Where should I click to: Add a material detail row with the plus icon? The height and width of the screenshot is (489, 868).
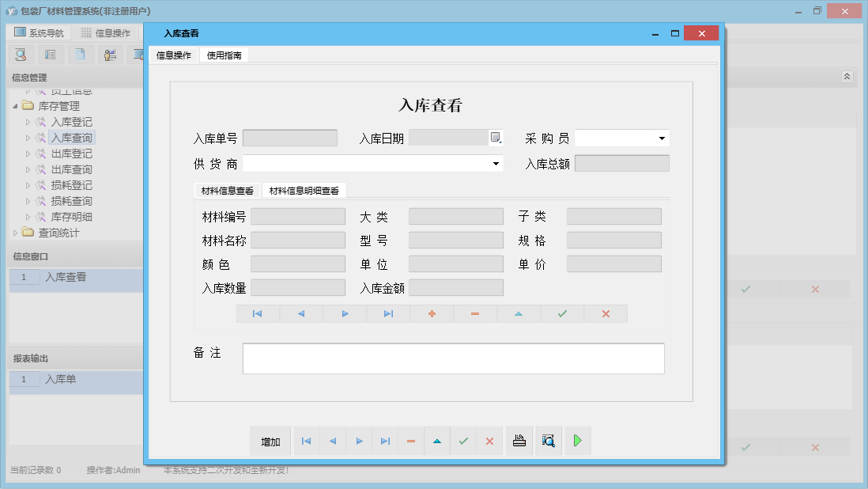pos(431,313)
